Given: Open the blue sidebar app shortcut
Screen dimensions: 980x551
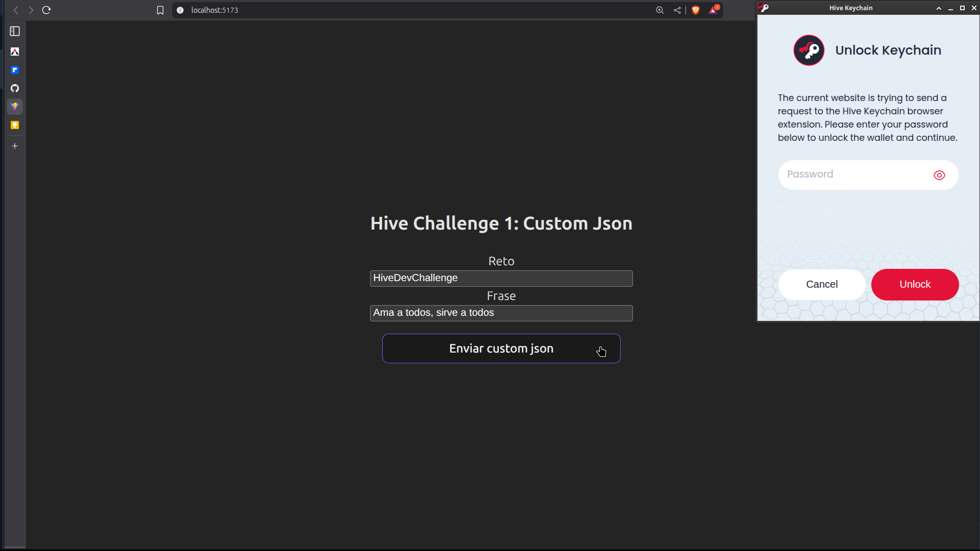Looking at the screenshot, I should click(x=15, y=70).
